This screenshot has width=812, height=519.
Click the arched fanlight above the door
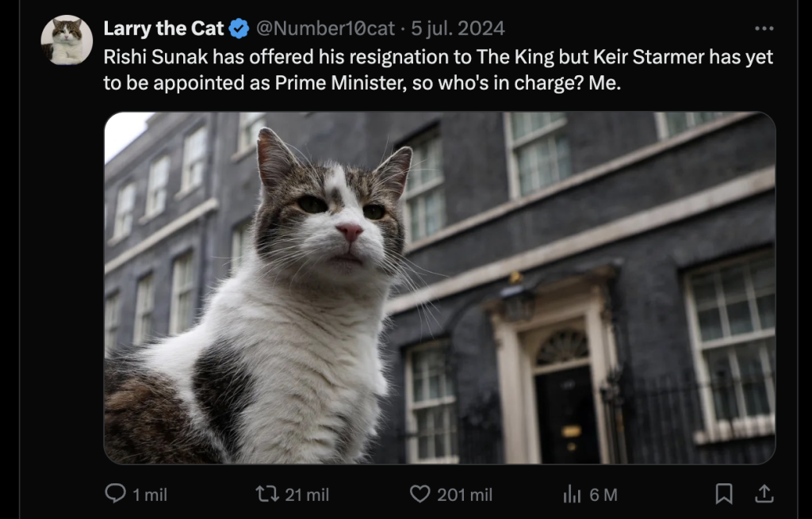563,349
